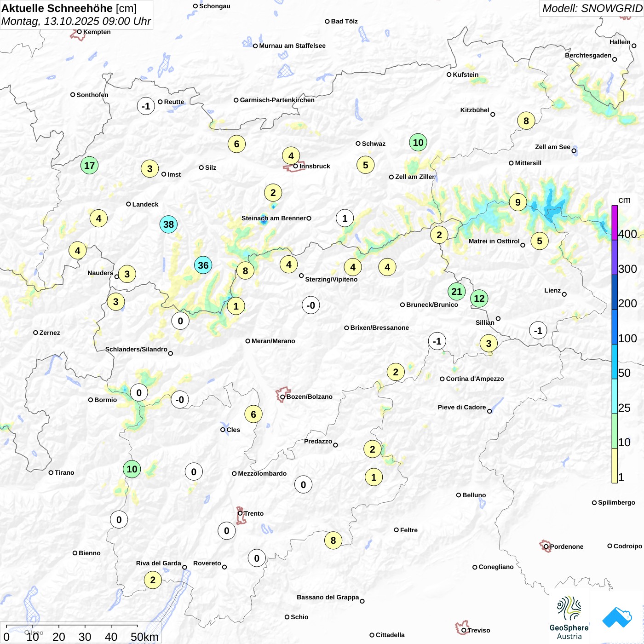
Task: Click the Zernez town label
Action: pyautogui.click(x=50, y=333)
